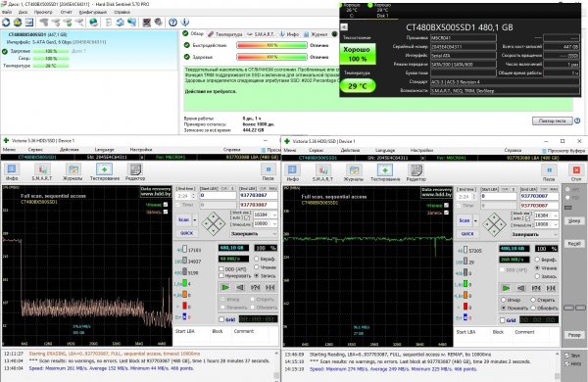The height and width of the screenshot is (382, 588).
Task: Toggle Запись graph checkbox in left Victoria
Action: click(x=166, y=212)
